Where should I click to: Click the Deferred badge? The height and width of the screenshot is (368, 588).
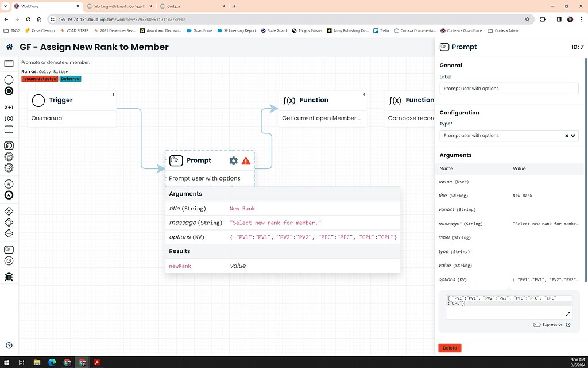click(x=70, y=79)
